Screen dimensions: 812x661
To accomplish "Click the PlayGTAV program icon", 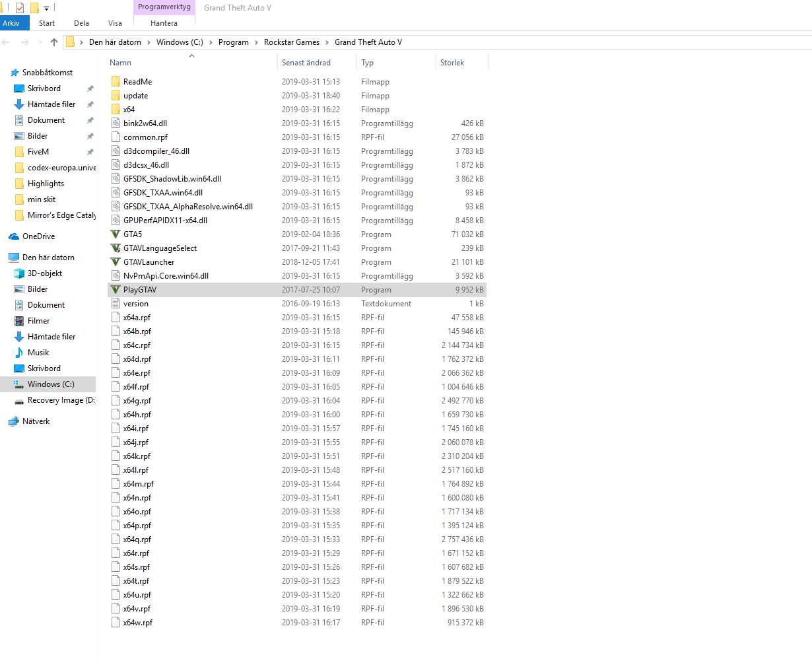I will click(116, 290).
